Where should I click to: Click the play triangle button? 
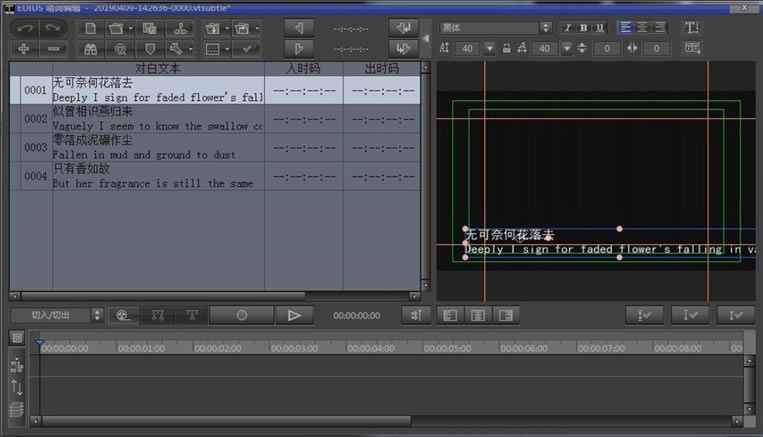[x=294, y=315]
